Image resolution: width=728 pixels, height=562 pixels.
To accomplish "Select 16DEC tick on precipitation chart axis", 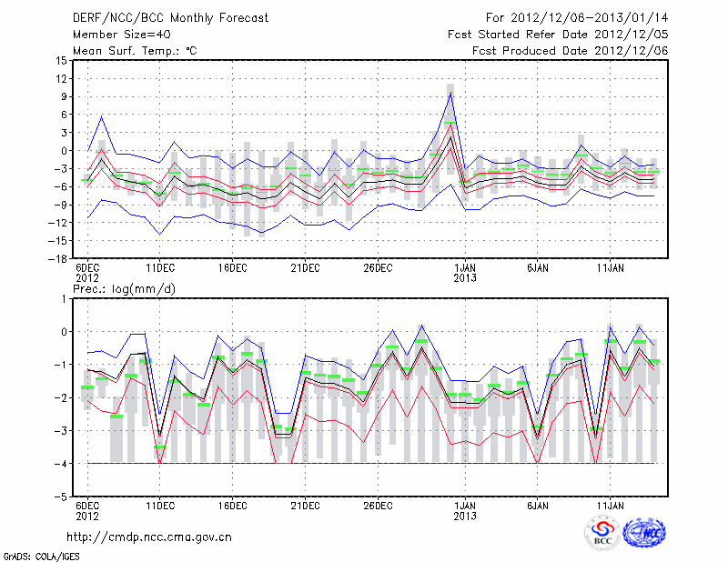I will pos(232,503).
